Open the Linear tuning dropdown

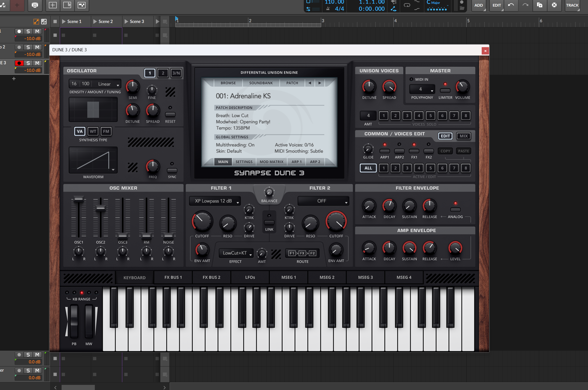pos(107,84)
